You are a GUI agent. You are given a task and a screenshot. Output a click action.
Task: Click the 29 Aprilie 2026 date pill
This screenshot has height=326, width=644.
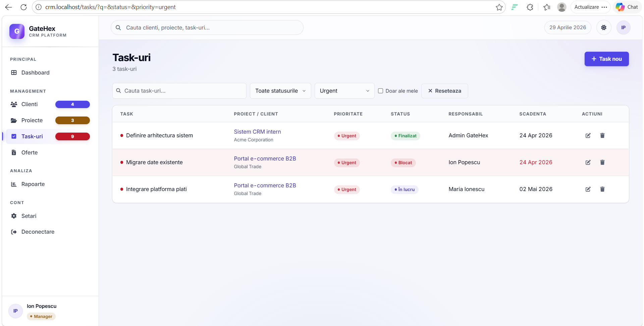568,28
